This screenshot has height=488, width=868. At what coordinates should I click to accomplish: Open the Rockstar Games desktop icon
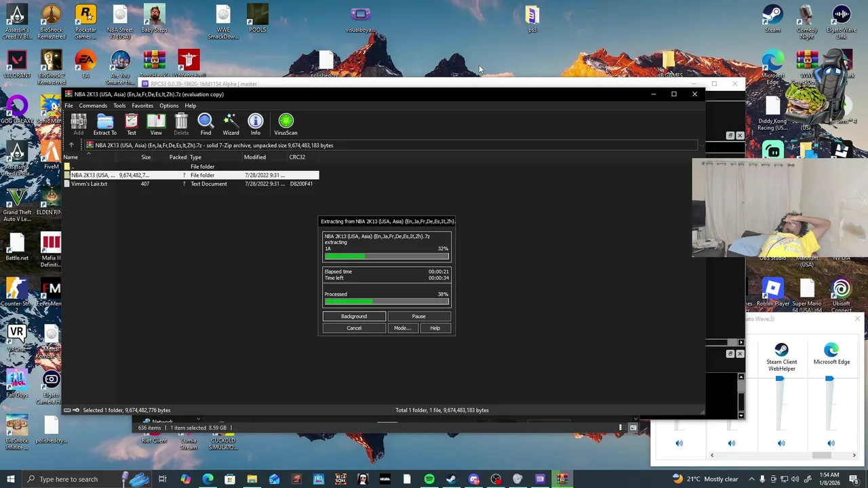85,22
